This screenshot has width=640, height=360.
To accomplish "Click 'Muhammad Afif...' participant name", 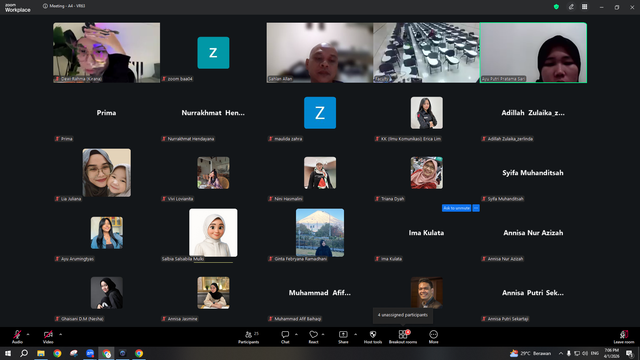I will pos(320,293).
